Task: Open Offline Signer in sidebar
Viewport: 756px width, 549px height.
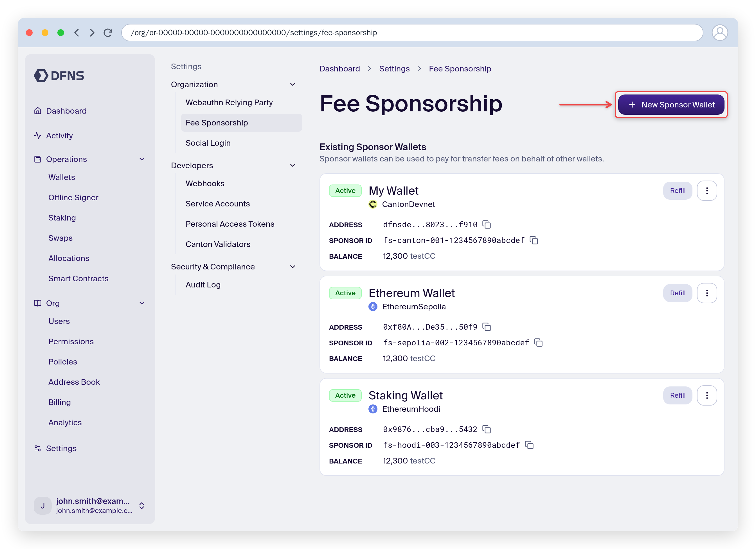Action: click(73, 197)
